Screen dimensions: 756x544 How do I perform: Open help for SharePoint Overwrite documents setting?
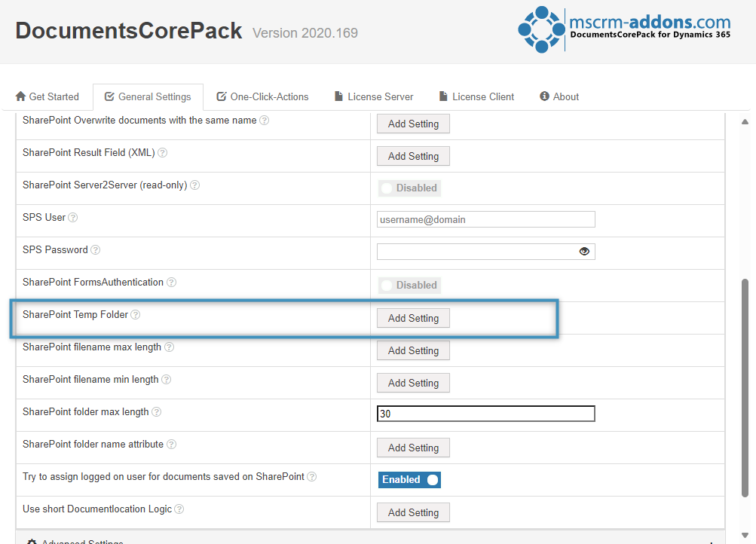click(x=265, y=121)
